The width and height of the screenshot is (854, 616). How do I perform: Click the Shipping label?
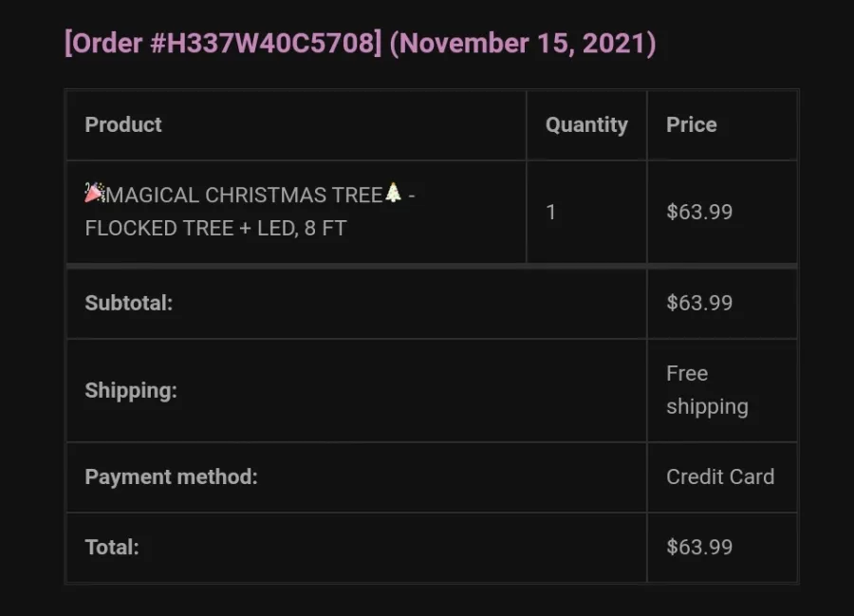[131, 390]
